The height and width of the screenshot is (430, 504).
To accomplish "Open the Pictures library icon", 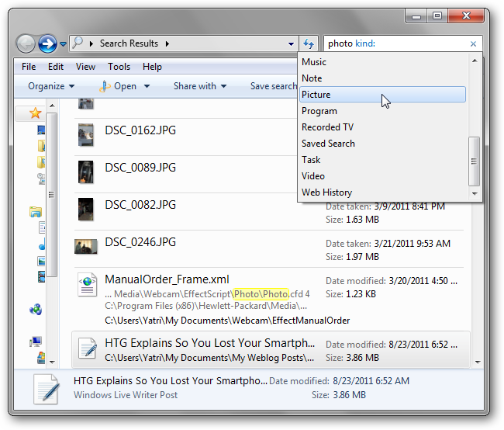I will pyautogui.click(x=41, y=261).
